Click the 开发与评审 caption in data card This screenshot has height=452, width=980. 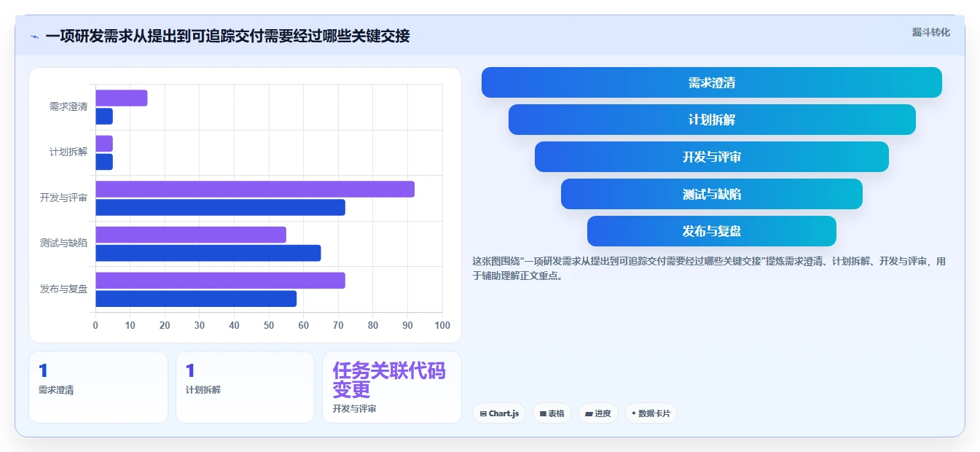(354, 409)
